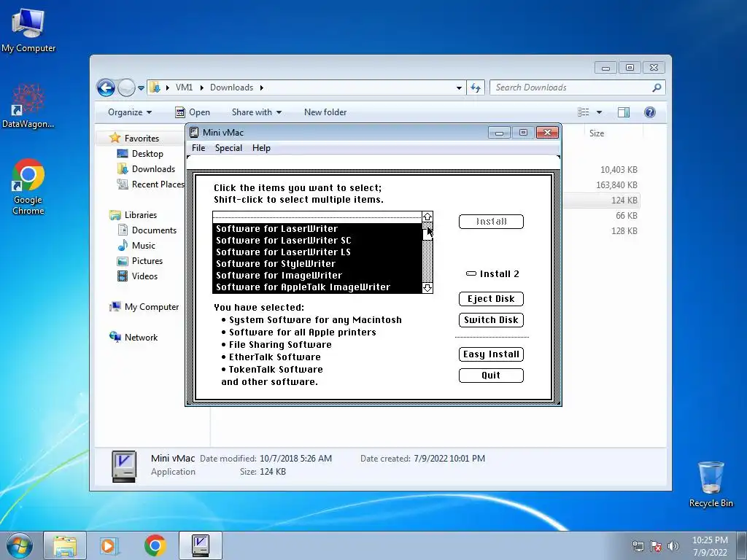Click Mini vMac title bar icon

[x=194, y=133]
